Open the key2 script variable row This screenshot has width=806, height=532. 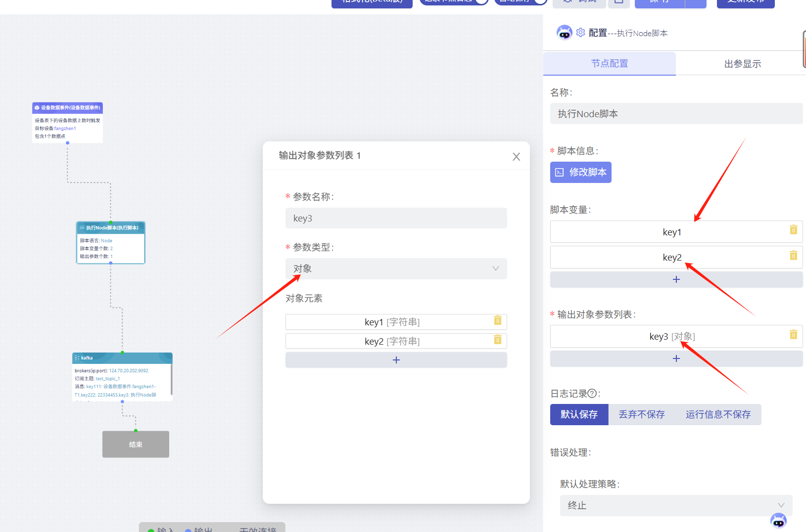pos(676,257)
